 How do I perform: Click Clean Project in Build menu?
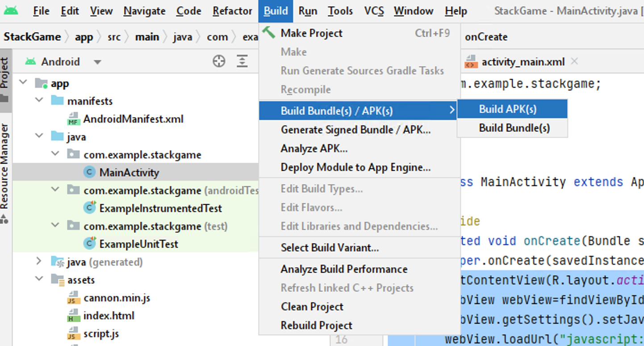312,307
